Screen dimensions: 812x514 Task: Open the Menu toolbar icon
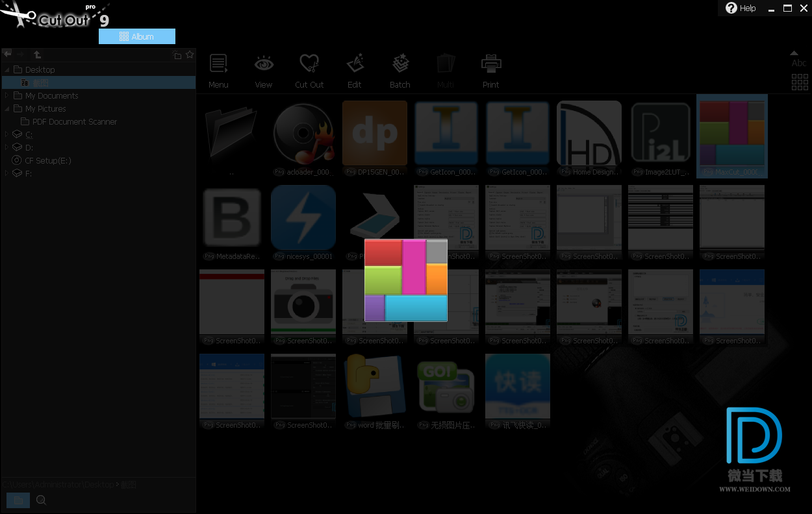coord(218,64)
